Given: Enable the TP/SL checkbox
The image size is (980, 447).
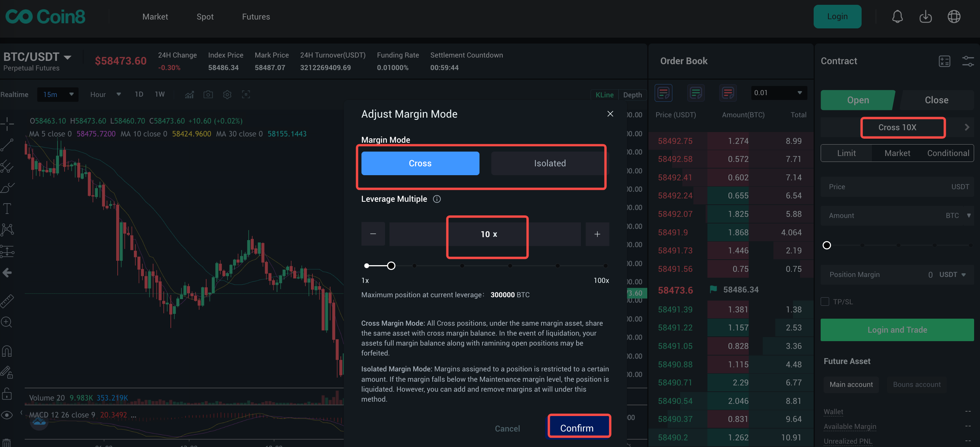Looking at the screenshot, I should pyautogui.click(x=825, y=302).
